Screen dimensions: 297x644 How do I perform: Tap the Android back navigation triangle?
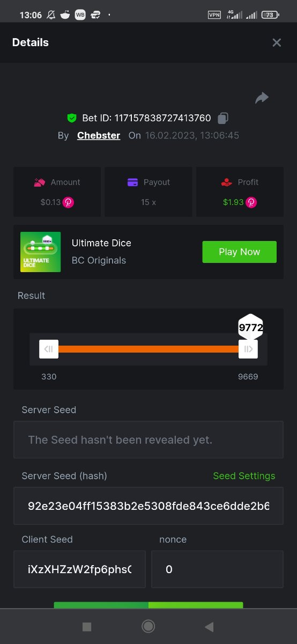[x=209, y=626]
